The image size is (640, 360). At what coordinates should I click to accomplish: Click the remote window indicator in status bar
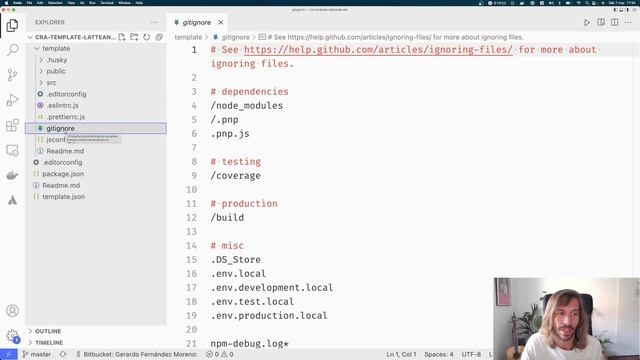pos(9,354)
